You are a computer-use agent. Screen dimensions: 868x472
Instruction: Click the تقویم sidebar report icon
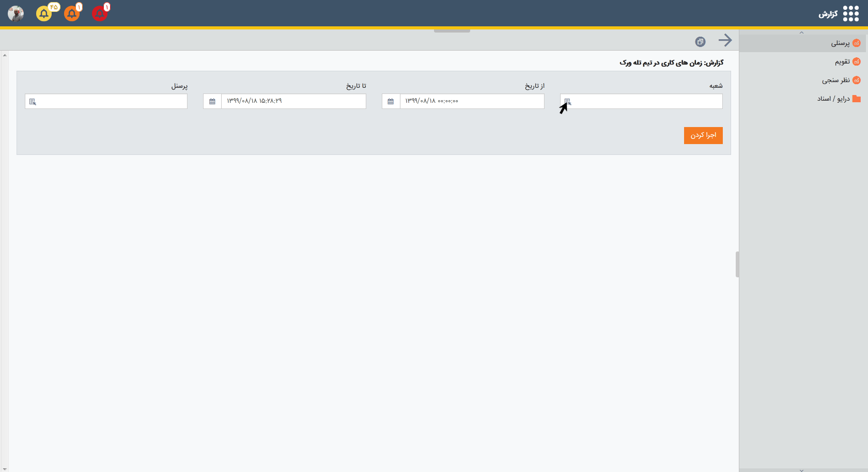(x=857, y=61)
